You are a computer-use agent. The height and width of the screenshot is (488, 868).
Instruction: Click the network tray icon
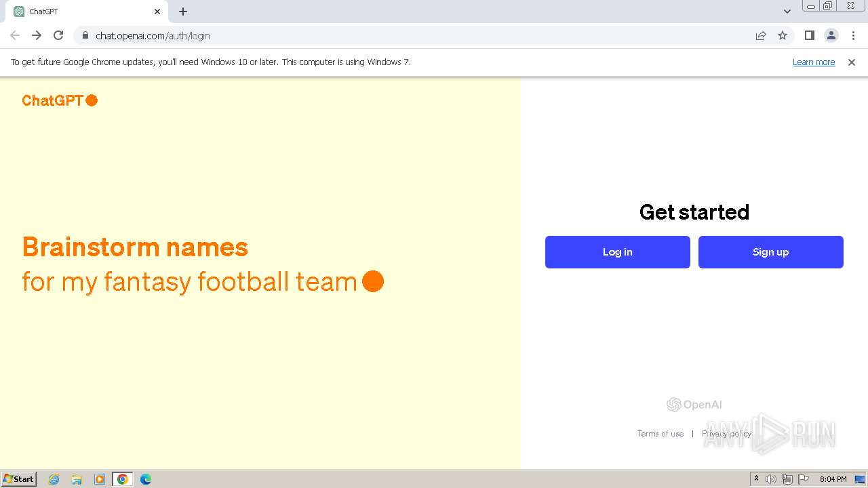coord(787,479)
